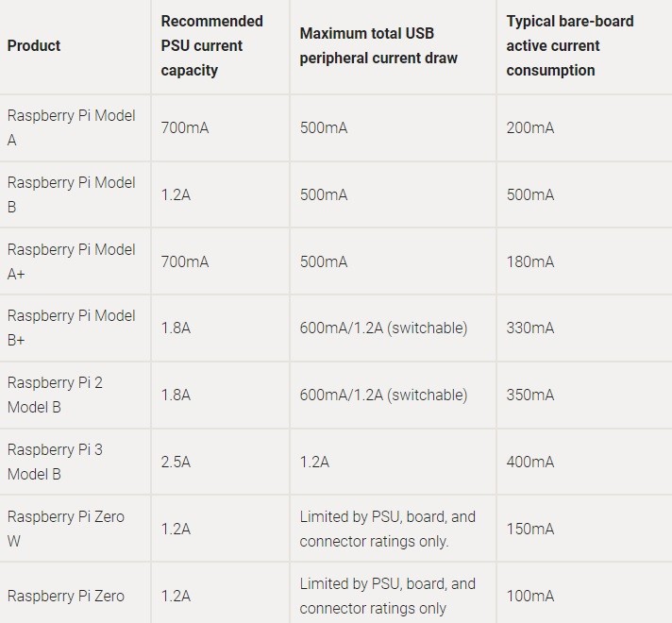
Task: Select the 180mA consumption for Model A+
Action: click(x=530, y=261)
